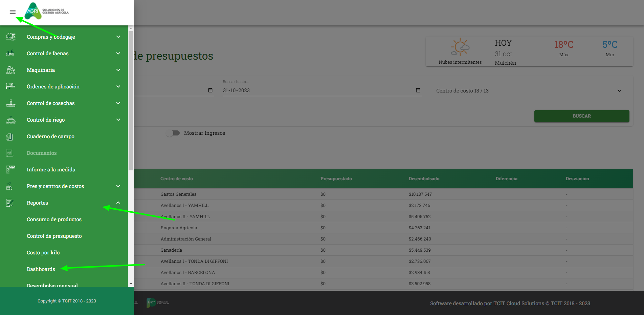Click the Compras y bodegaje sidebar icon
Screen dimensions: 644x315
coord(11,37)
